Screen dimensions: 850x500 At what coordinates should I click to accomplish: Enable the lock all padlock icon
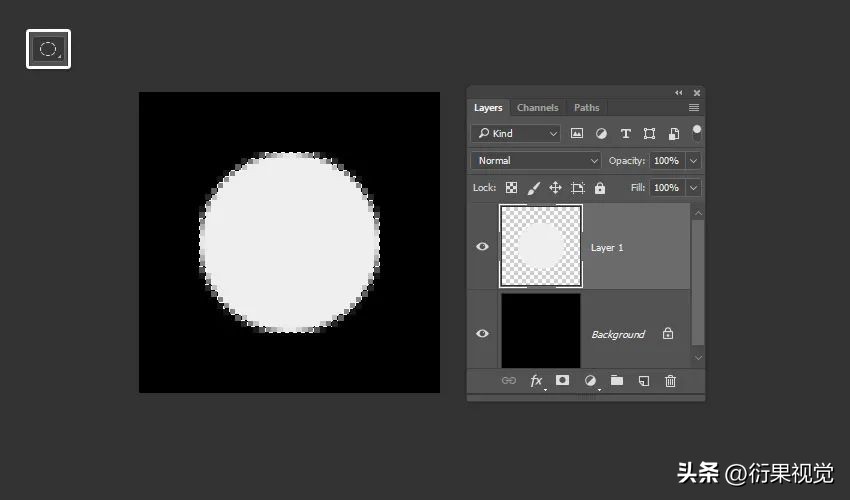(x=600, y=188)
